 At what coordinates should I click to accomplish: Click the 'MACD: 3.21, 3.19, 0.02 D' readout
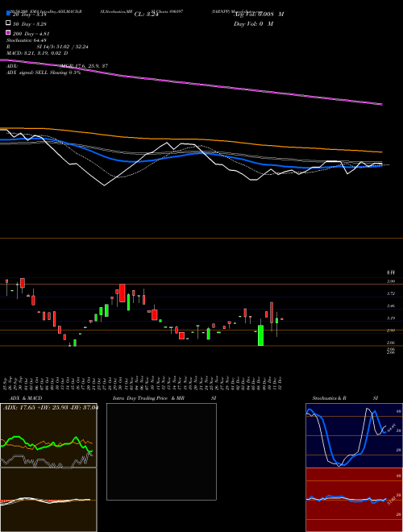(37, 53)
